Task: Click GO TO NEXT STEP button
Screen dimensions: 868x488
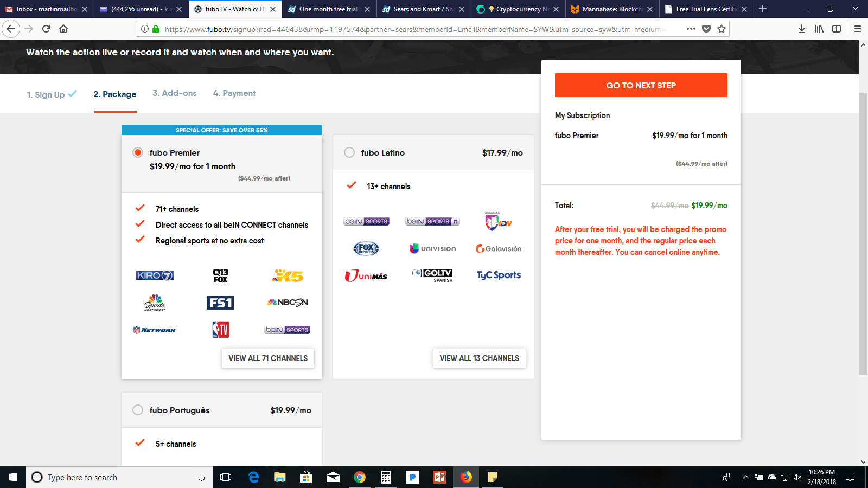Action: [x=641, y=85]
